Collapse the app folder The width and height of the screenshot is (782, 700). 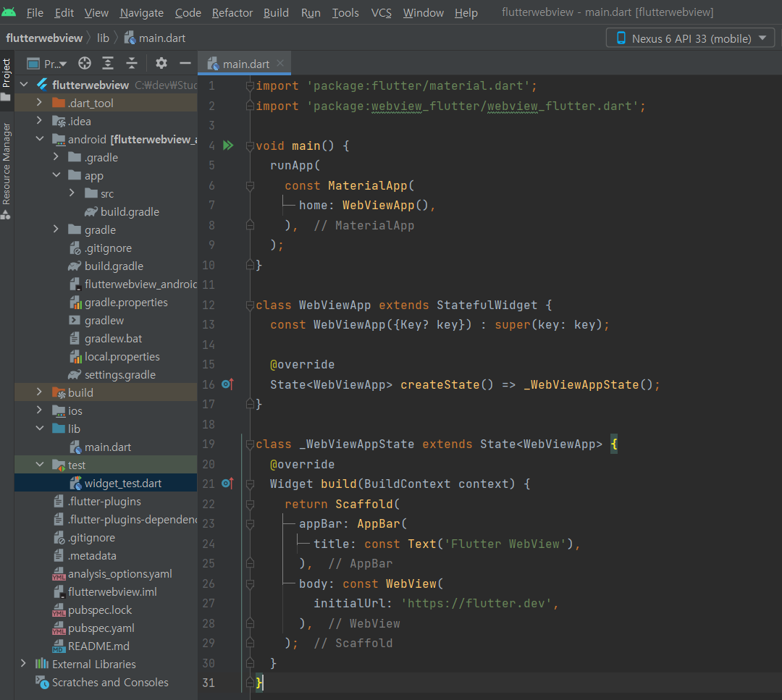point(56,175)
